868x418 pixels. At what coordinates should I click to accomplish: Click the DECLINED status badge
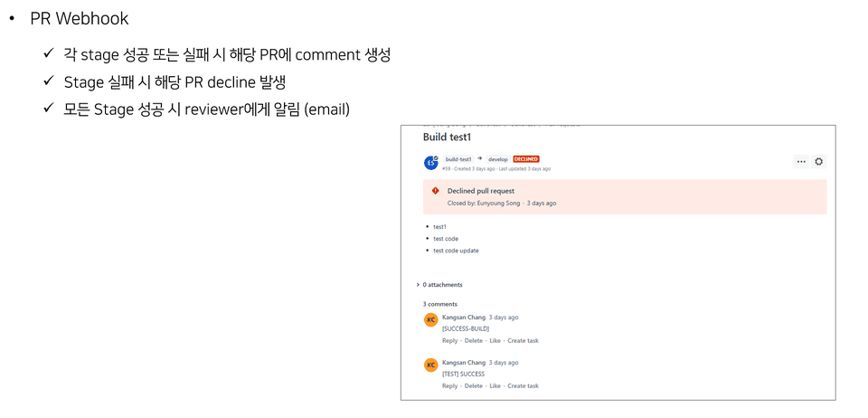click(526, 159)
